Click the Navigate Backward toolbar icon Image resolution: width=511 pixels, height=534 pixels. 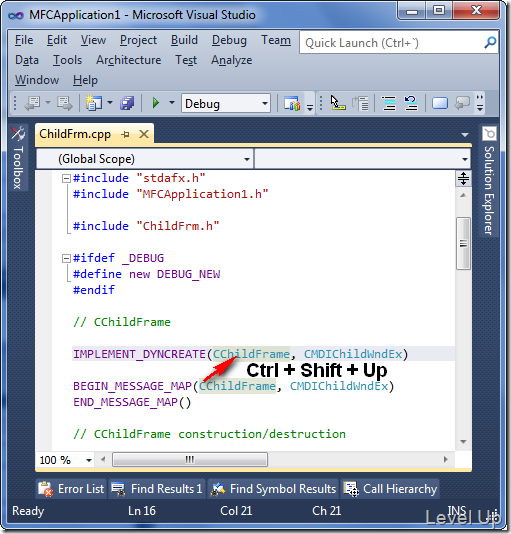tap(33, 103)
